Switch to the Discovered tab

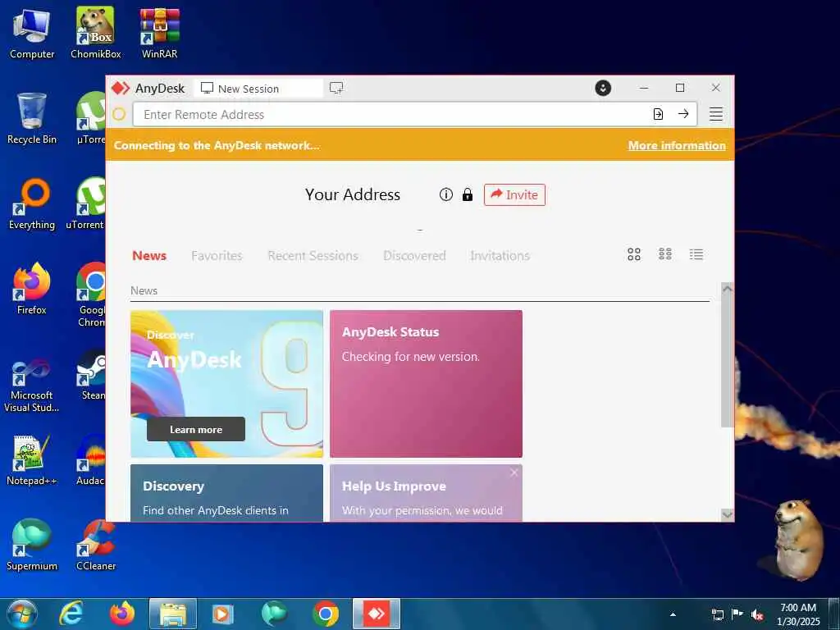(x=414, y=256)
